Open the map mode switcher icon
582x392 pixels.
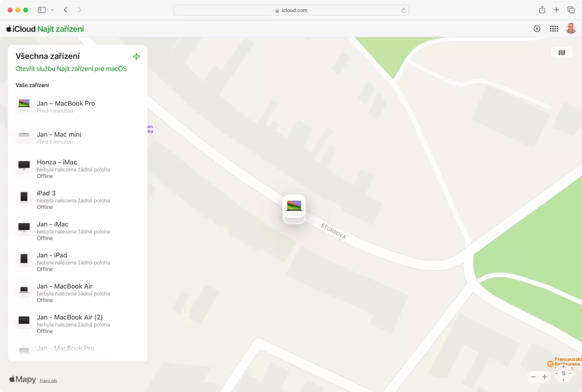pos(561,53)
